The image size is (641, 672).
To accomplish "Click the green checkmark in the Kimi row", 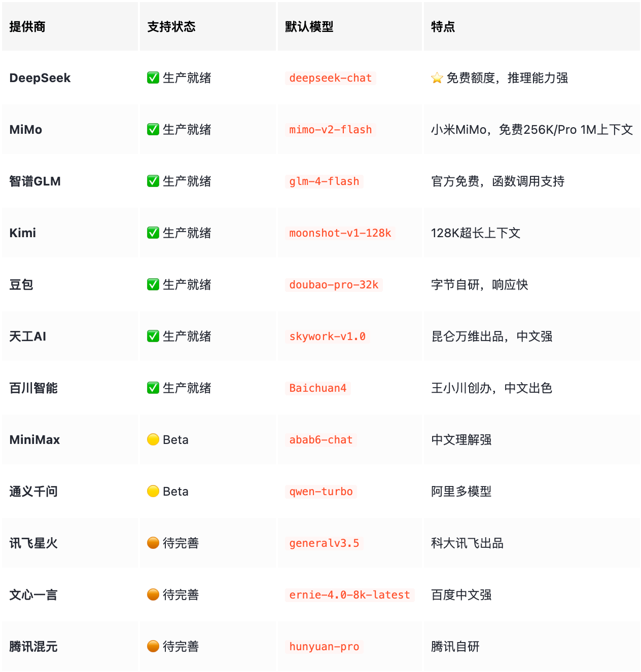I will 153,233.
